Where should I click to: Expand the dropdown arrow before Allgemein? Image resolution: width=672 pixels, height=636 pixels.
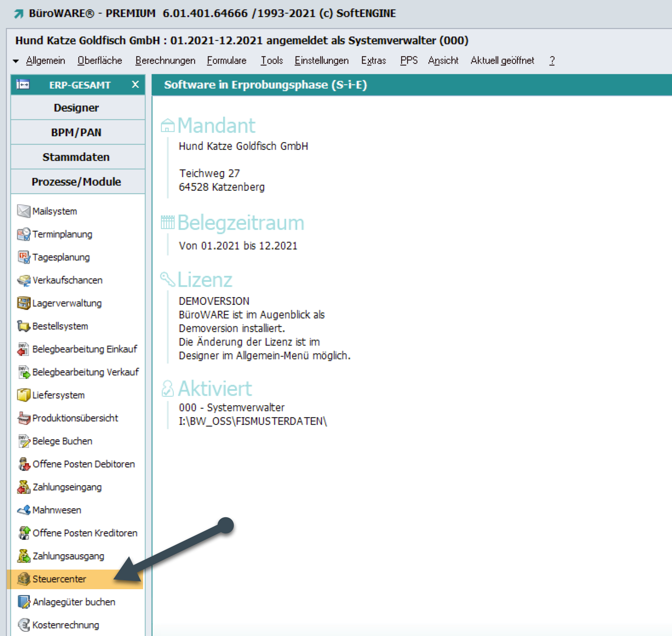pos(16,61)
